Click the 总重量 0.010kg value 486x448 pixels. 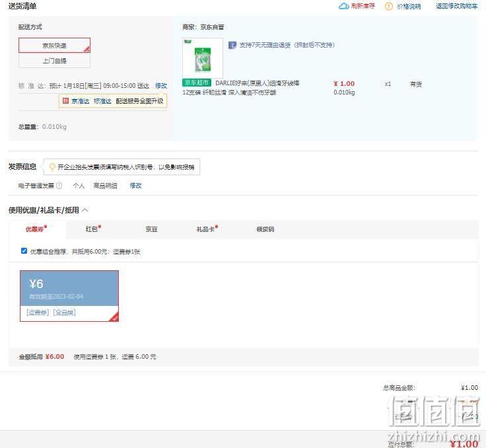coord(54,127)
